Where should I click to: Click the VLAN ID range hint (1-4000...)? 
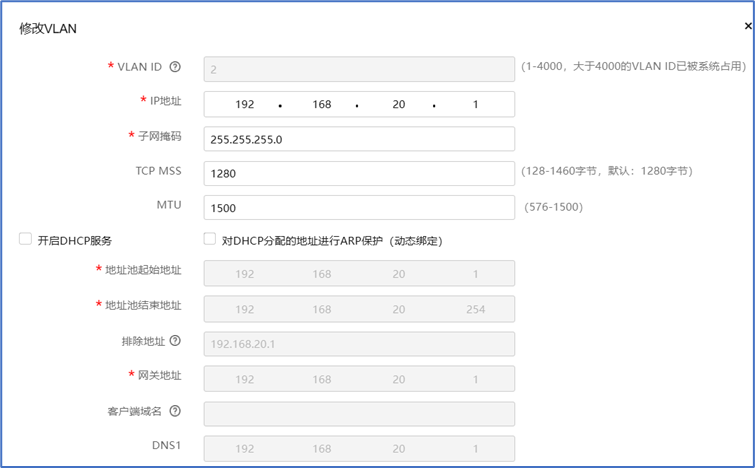[x=634, y=66]
